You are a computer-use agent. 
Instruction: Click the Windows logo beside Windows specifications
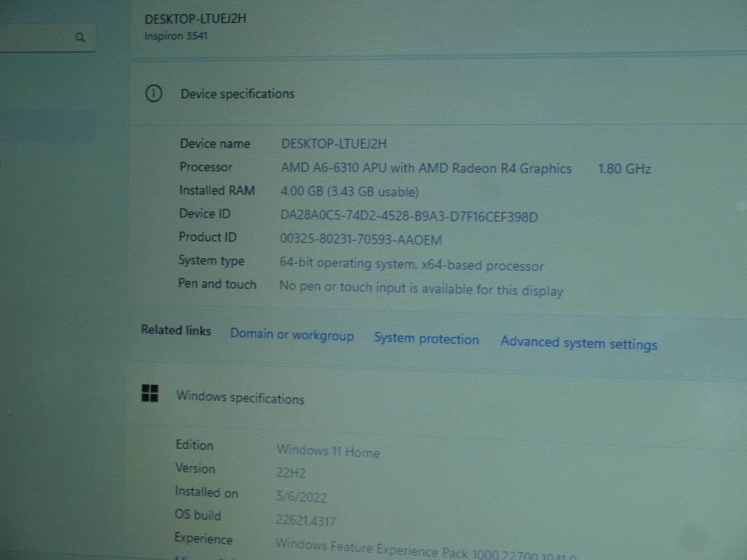(x=150, y=393)
